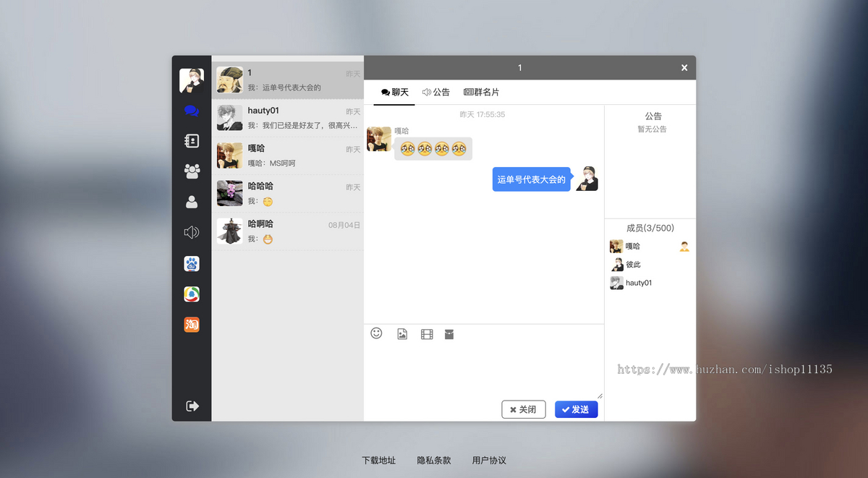Switch to the 公告 tab
Screen dimensions: 868x478
coord(436,93)
